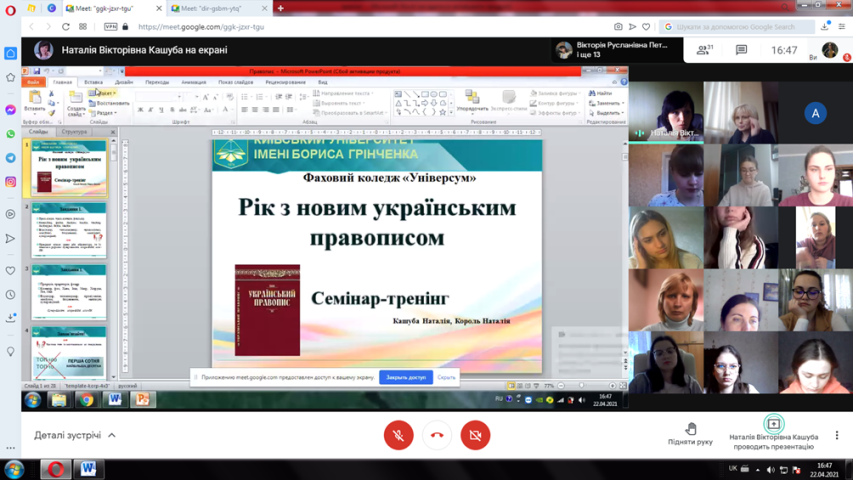Open the participants list icon
The image size is (853, 480).
tap(704, 50)
